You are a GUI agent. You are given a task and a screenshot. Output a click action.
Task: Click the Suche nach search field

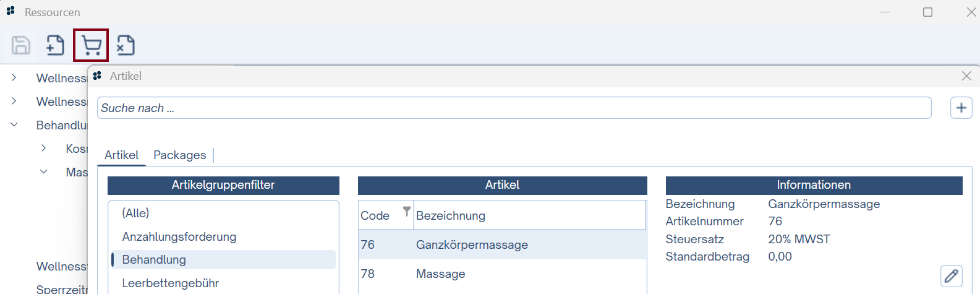pyautogui.click(x=514, y=108)
